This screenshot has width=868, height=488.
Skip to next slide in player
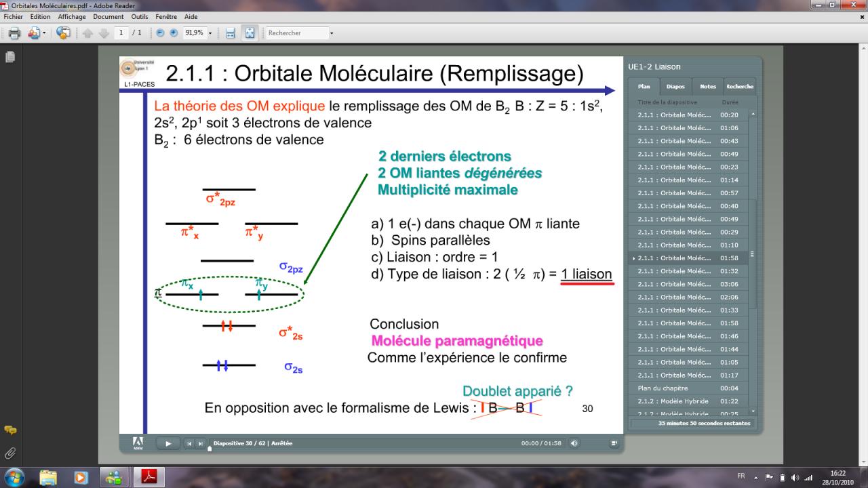tap(200, 443)
